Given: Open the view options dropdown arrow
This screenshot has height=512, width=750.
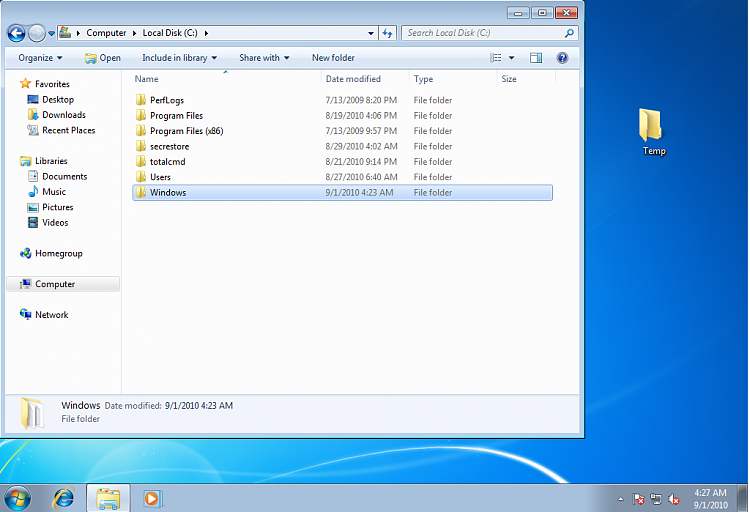Looking at the screenshot, I should point(511,58).
